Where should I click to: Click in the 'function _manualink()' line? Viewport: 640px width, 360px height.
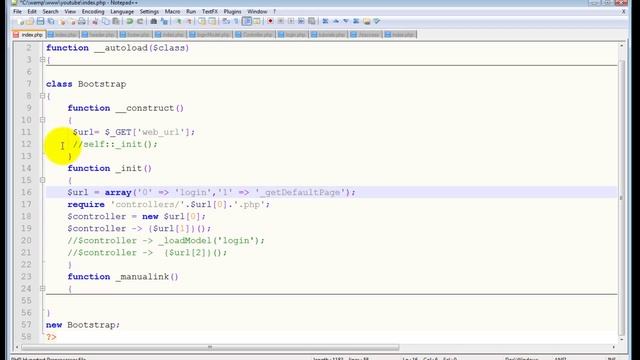point(123,277)
